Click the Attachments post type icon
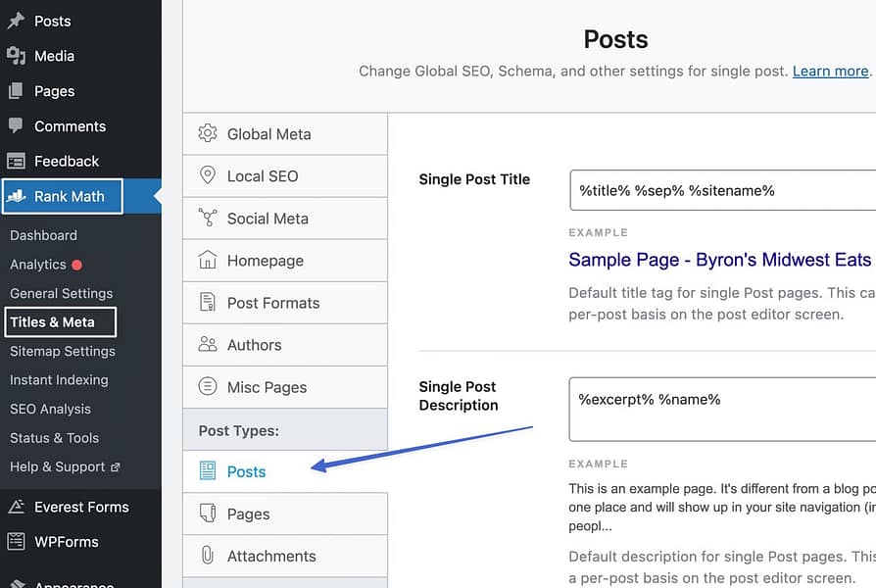 click(x=207, y=556)
